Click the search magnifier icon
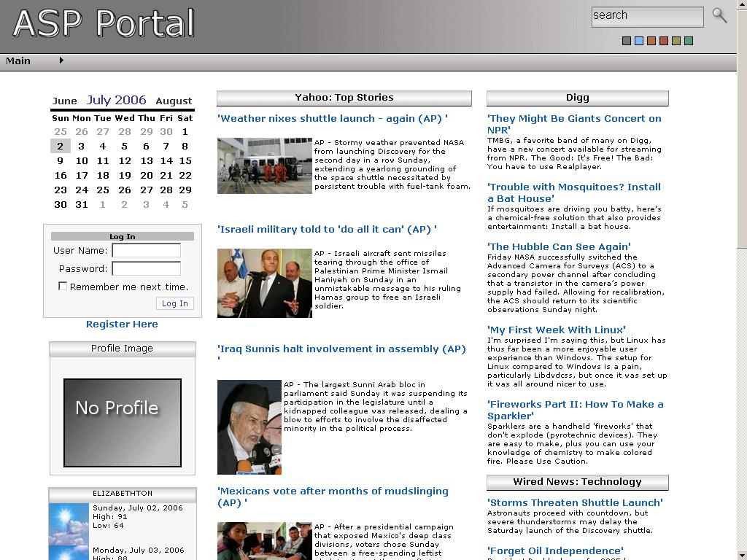The image size is (747, 560). coord(719,15)
